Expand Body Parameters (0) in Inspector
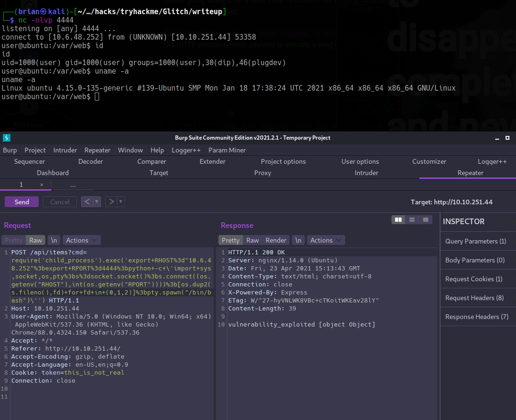 tap(478, 260)
